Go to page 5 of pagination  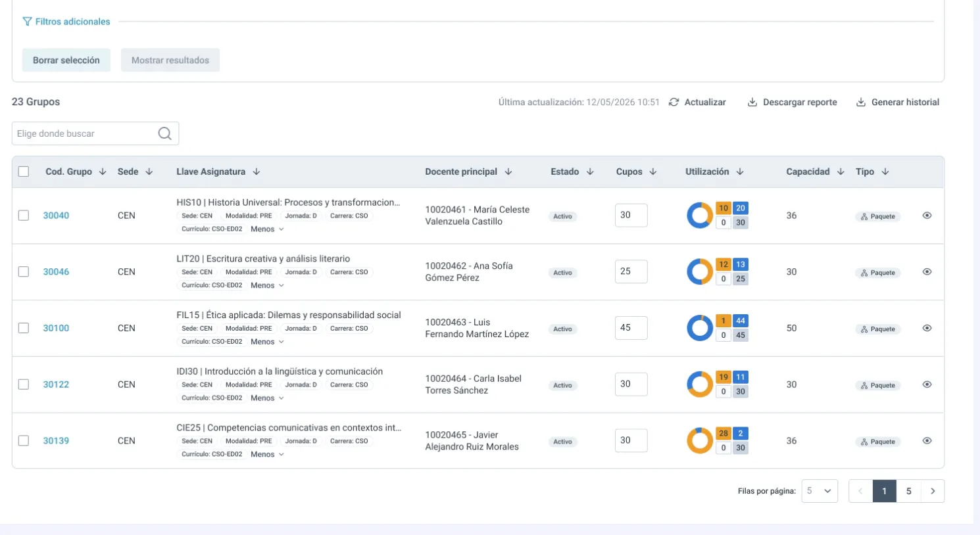(909, 491)
